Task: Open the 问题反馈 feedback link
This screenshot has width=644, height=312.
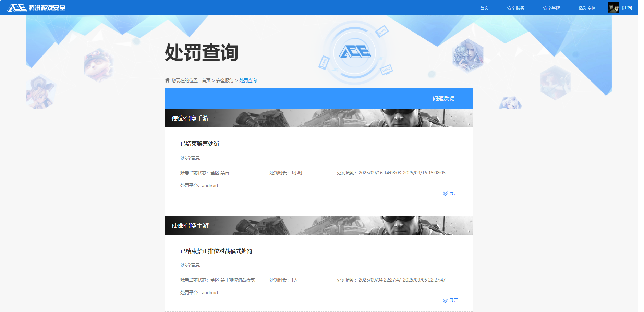Action: (x=443, y=98)
